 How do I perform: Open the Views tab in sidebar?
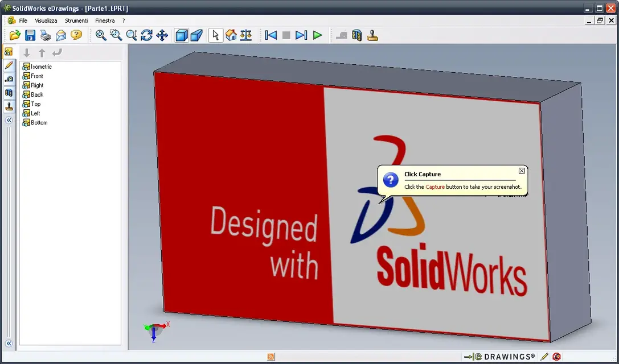click(9, 52)
